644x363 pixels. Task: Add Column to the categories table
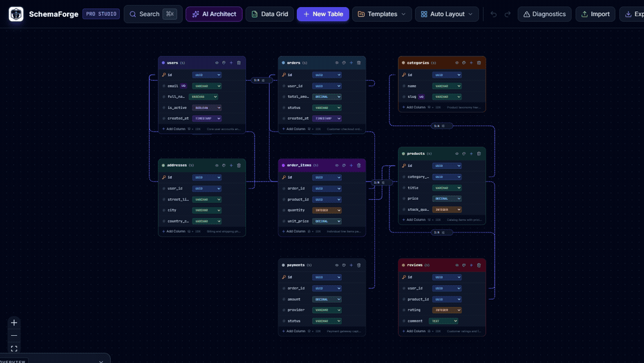click(413, 107)
